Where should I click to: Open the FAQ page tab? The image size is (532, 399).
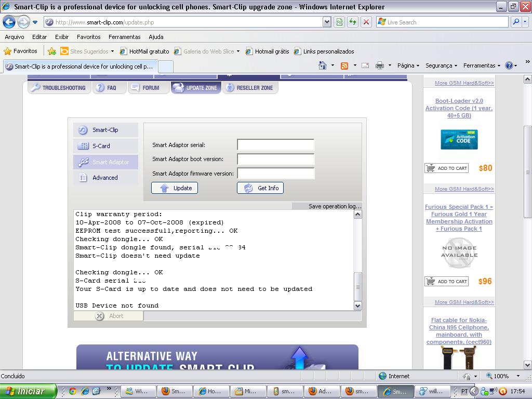coord(109,88)
